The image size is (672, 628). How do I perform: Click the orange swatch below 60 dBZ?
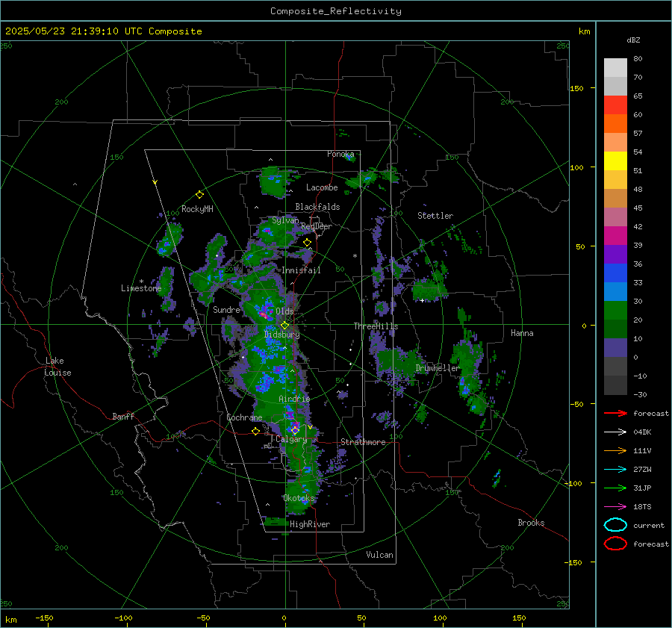(x=615, y=124)
